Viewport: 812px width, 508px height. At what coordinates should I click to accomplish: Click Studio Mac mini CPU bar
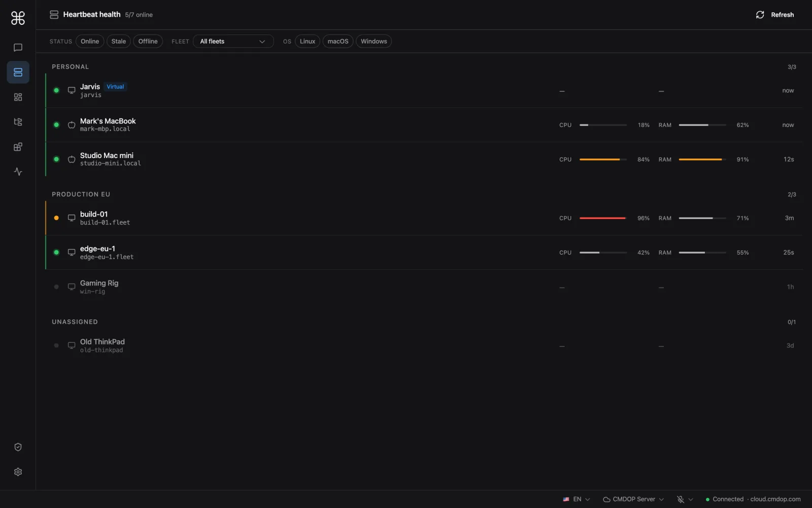[603, 160]
